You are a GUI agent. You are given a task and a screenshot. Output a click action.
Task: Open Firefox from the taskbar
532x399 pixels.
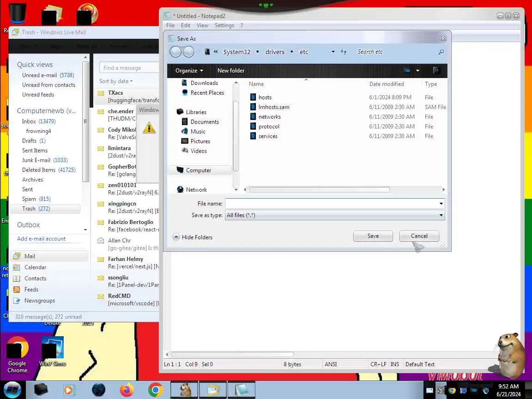pos(127,390)
